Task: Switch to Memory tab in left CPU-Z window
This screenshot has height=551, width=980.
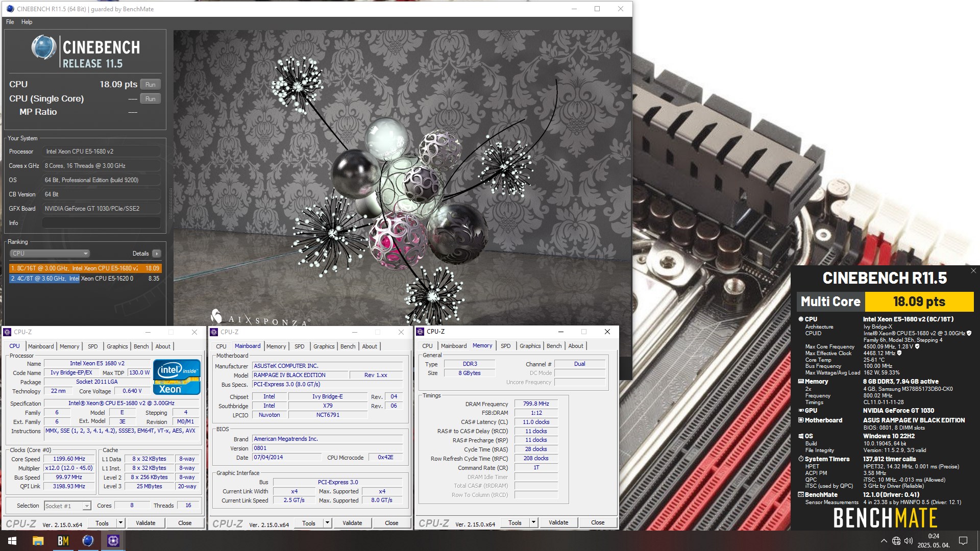Action: [69, 346]
